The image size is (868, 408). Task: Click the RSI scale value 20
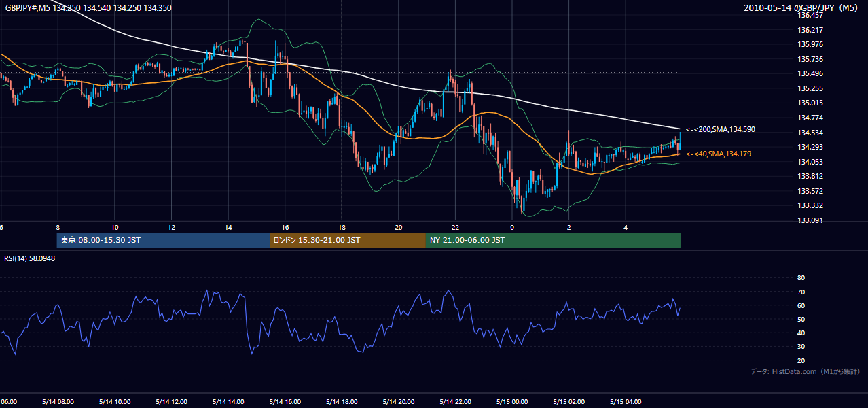tap(801, 361)
